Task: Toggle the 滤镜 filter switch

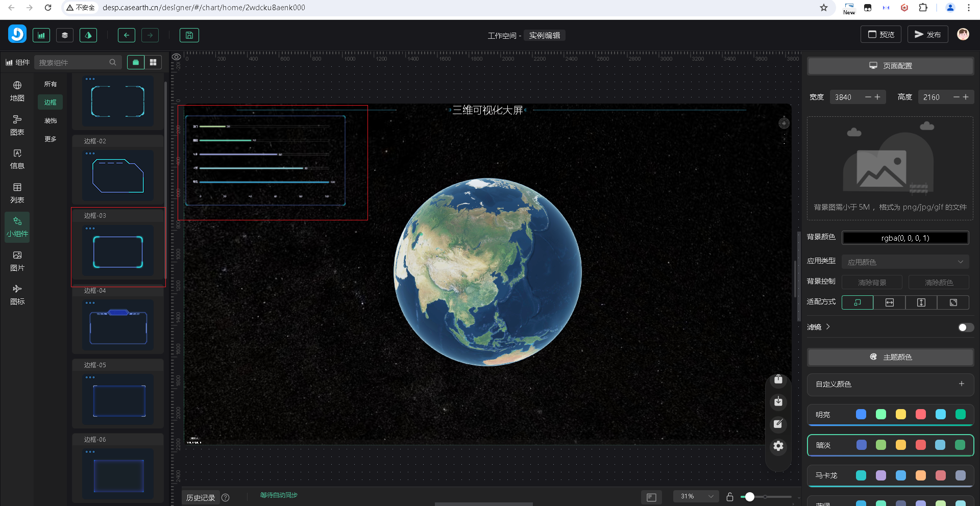Action: click(965, 327)
